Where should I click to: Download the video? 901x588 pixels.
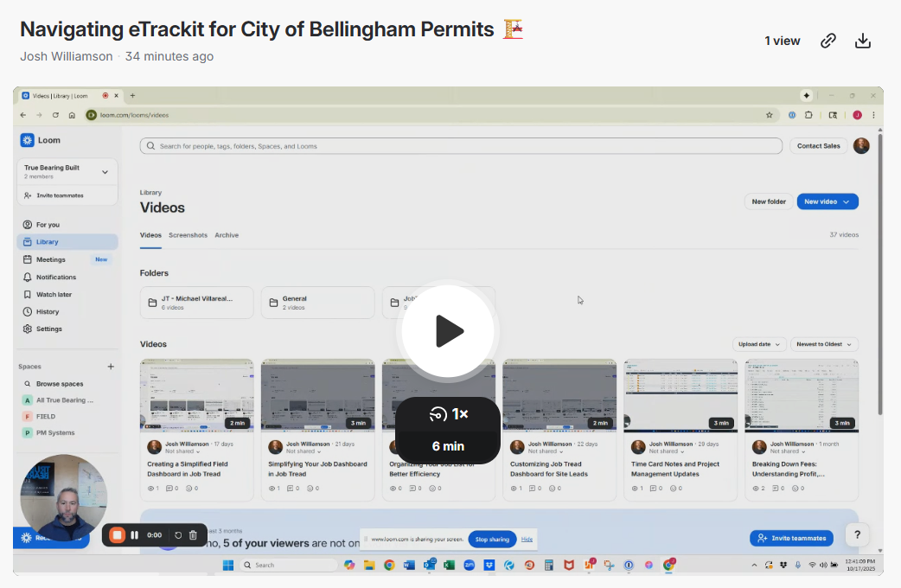(862, 41)
